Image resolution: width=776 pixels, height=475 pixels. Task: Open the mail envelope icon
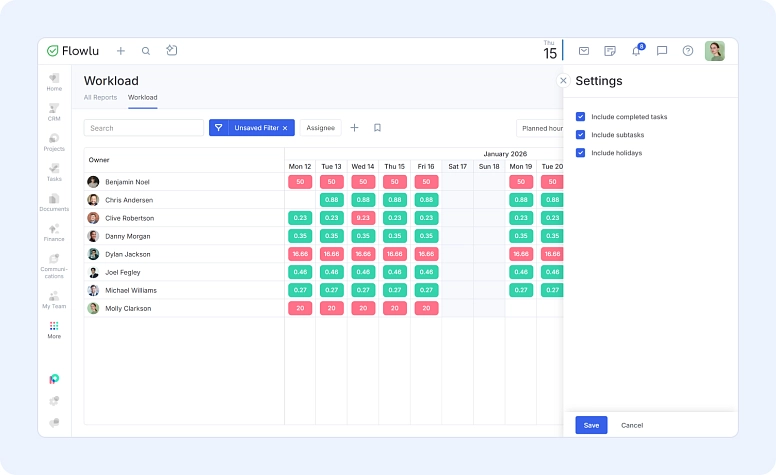click(584, 51)
